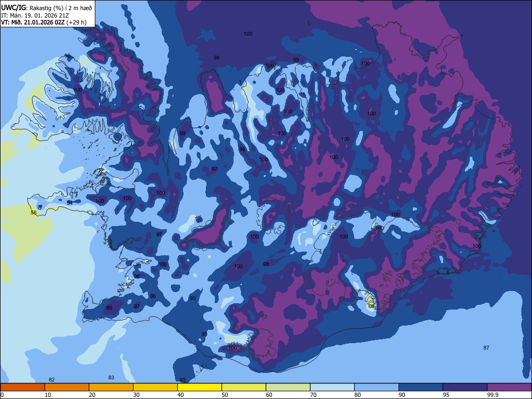Click the dark orange 0–10 legend swatch

pos(22,387)
